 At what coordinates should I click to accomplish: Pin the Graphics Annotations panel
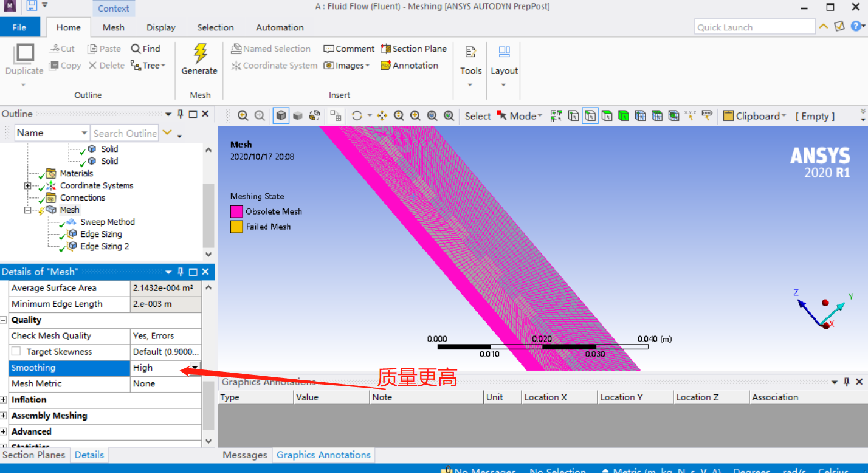846,382
